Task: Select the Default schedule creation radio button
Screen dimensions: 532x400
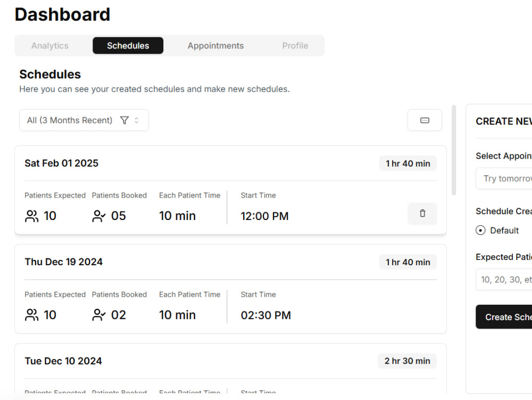Action: click(x=480, y=230)
